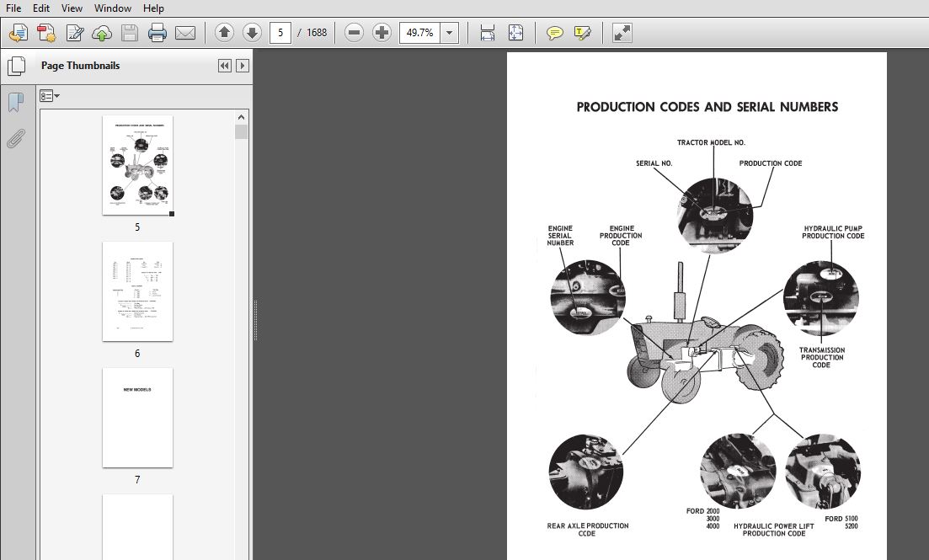Screen dimensions: 929x560
Task: Click the thumbnail page number label 7
Action: coord(137,480)
